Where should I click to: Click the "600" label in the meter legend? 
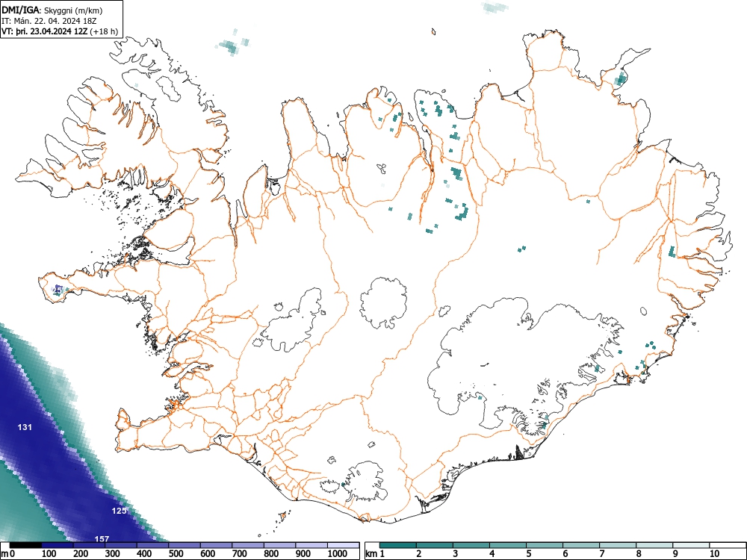point(208,553)
